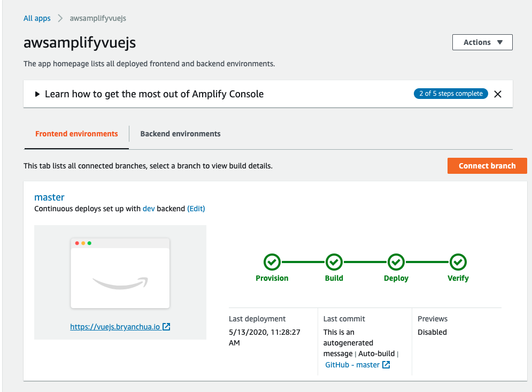The width and height of the screenshot is (532, 392).
Task: Click external link icon beside GitHub - master
Action: pyautogui.click(x=386, y=365)
